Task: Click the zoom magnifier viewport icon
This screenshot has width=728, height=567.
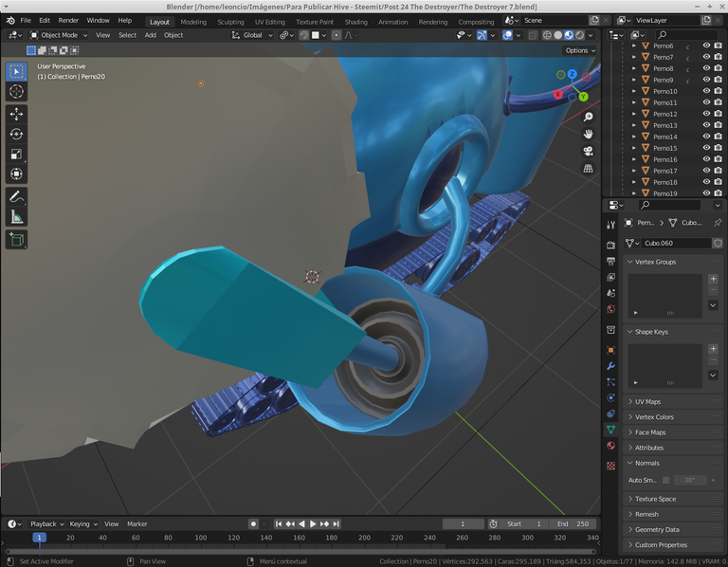Action: [589, 117]
